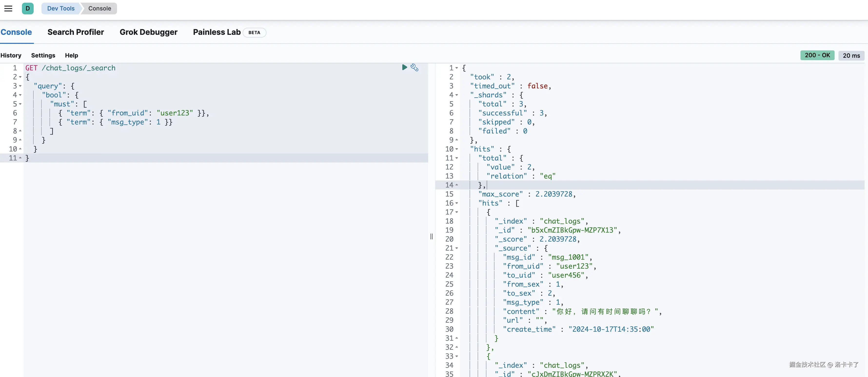
Task: Click the "failed" : 0 line
Action: (503, 131)
